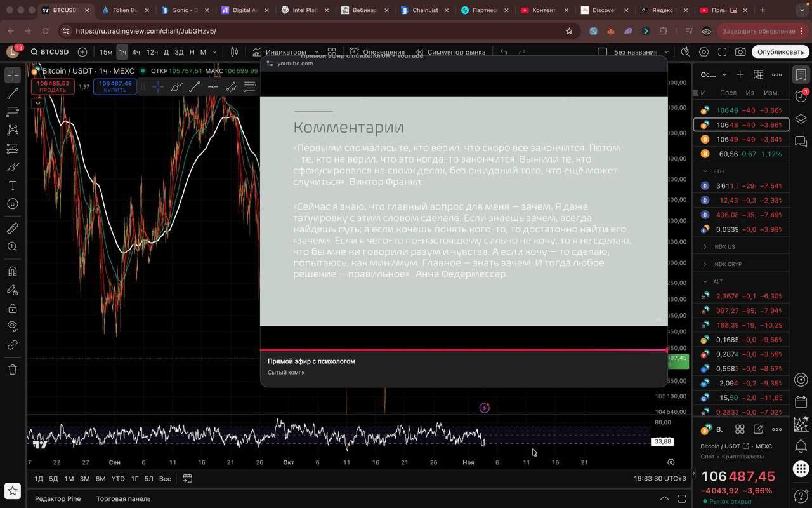Viewport: 812px width, 508px height.
Task: Take a chart snapshot with camera icon
Action: (x=740, y=52)
